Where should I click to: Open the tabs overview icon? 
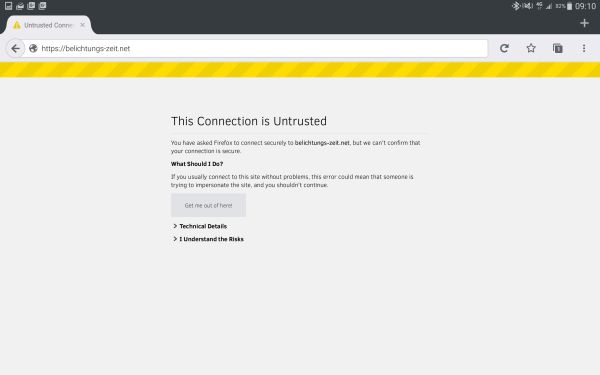[x=558, y=48]
